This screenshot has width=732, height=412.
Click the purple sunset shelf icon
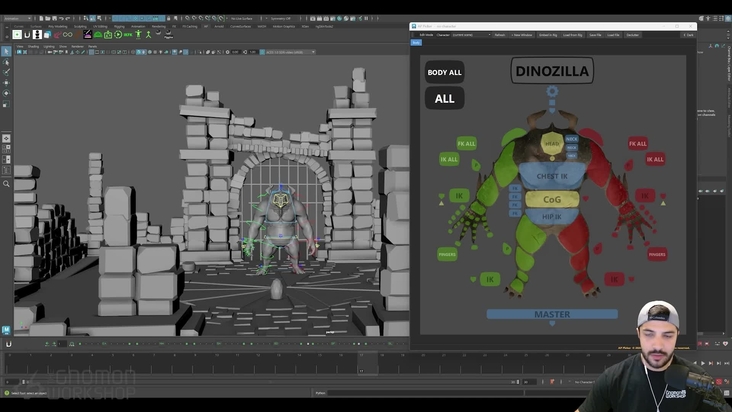(x=87, y=35)
